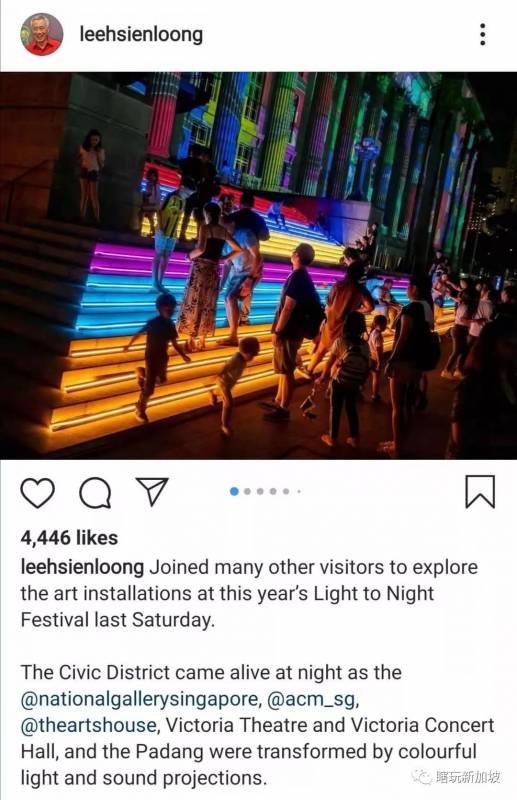Screen dimensions: 517x800
Task: Open leehsienloong username in the caption
Action: [x=82, y=567]
